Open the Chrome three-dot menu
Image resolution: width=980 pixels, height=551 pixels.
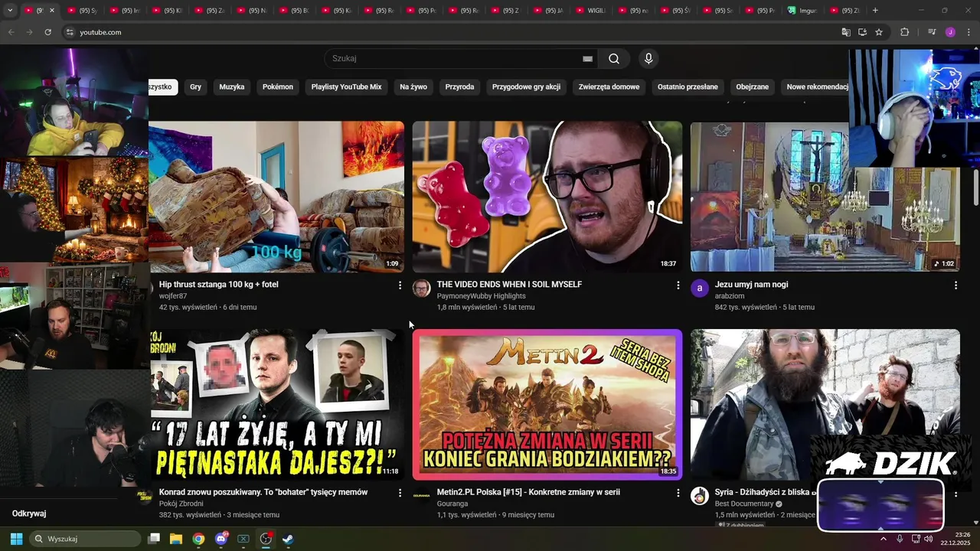[x=969, y=32]
